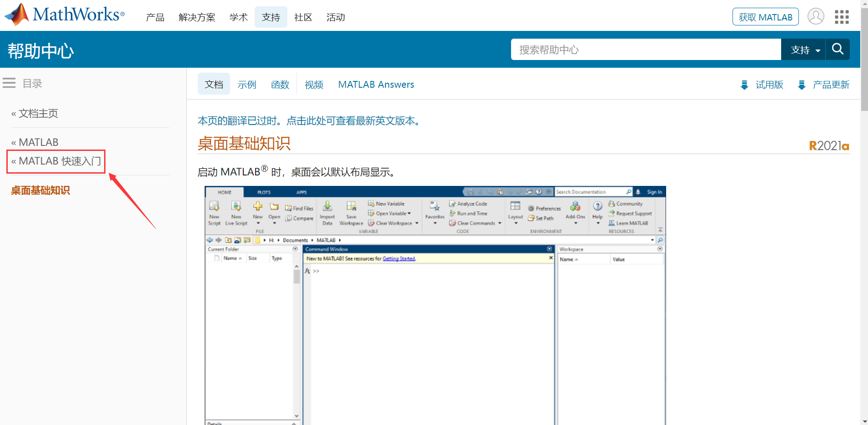Click the 桌面基础知识 page heading
This screenshot has width=868, height=425.
244,144
